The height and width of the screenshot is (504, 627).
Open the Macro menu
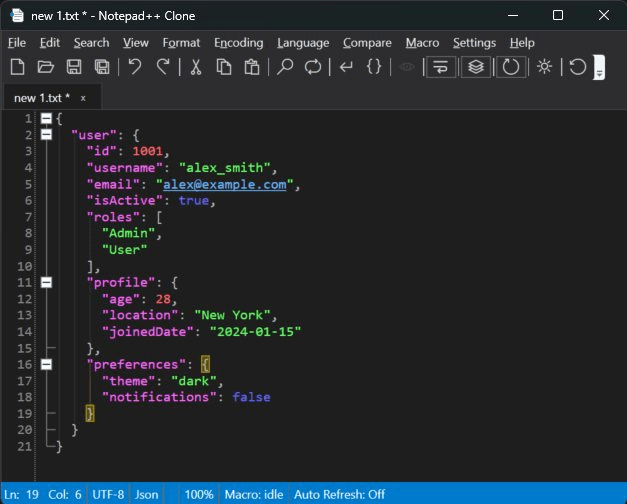(x=422, y=43)
